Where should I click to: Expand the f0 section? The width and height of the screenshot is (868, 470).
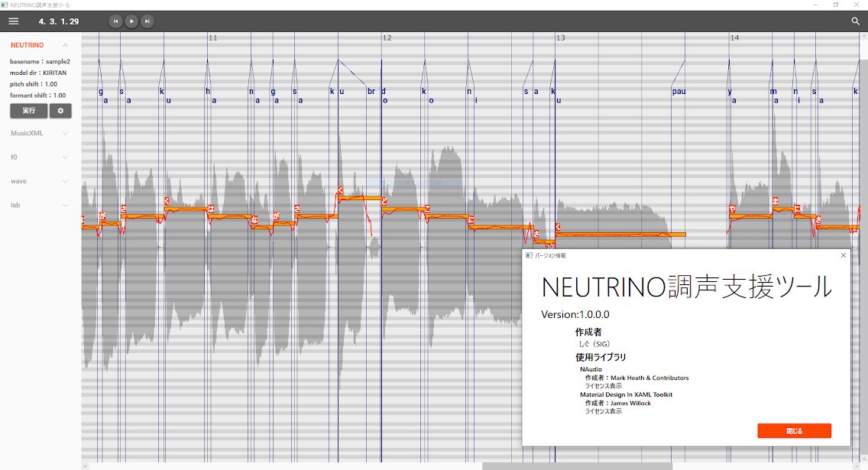click(65, 157)
